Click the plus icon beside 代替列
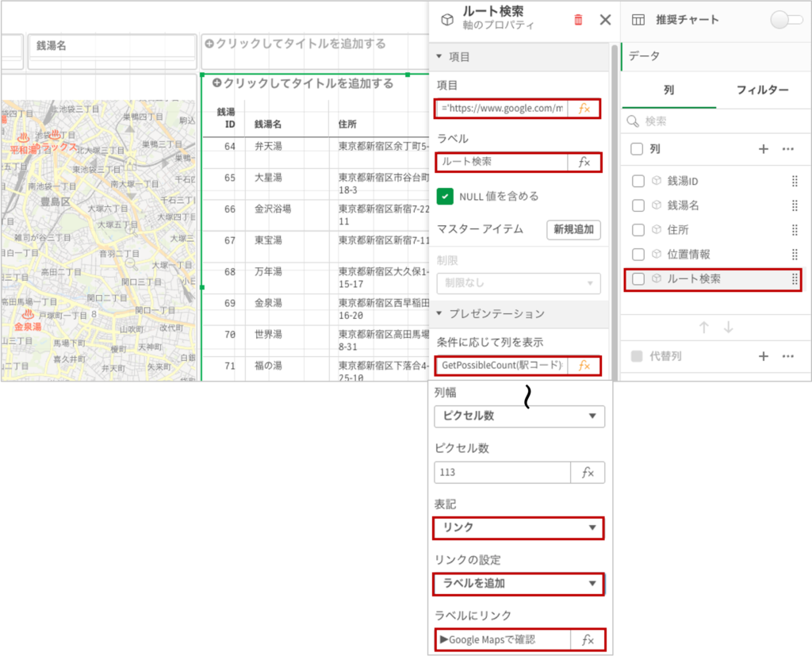 764,356
